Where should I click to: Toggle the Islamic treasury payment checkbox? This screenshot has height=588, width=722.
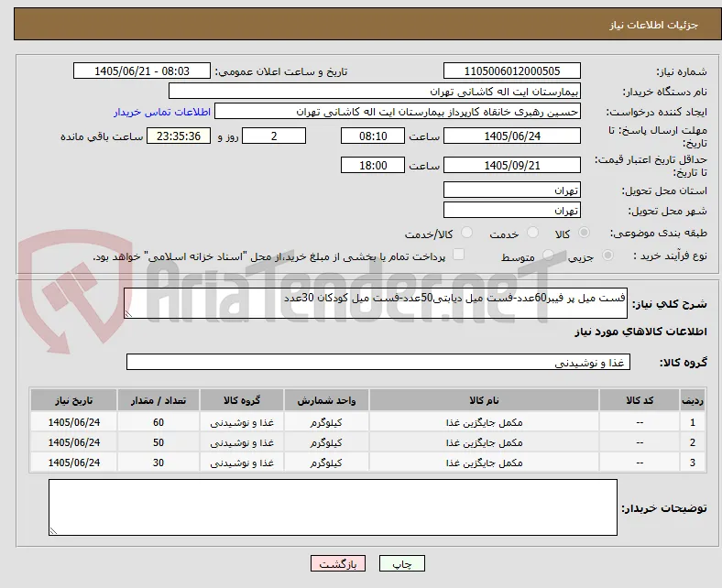pos(459,255)
